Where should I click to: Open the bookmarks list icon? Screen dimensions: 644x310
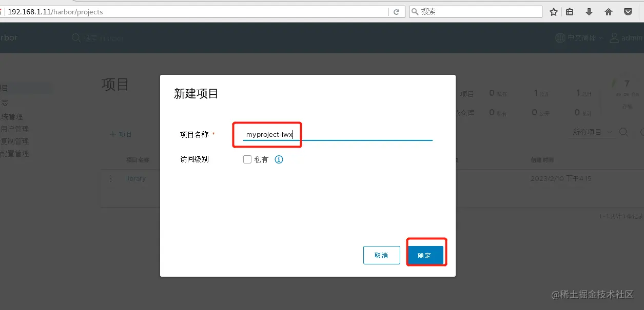tap(570, 12)
